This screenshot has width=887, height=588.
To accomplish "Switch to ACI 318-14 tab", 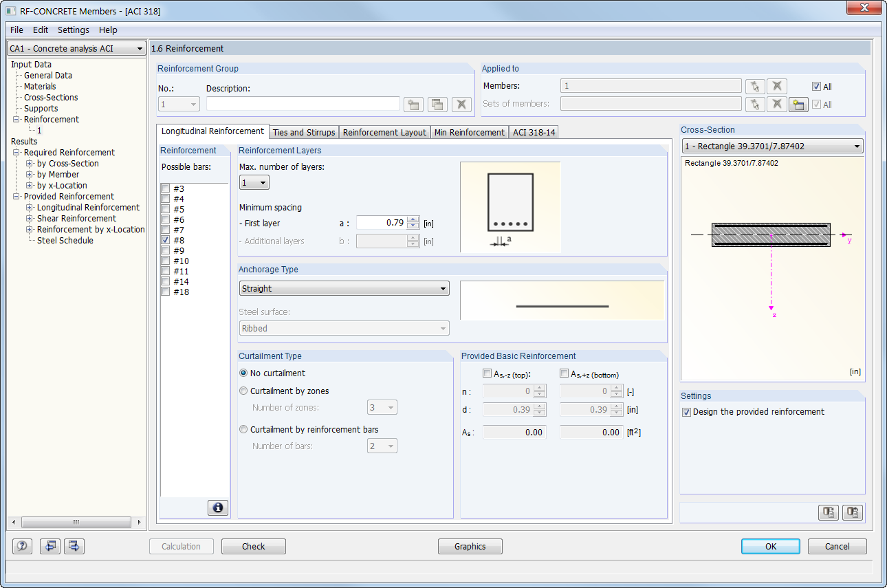I will [x=533, y=132].
